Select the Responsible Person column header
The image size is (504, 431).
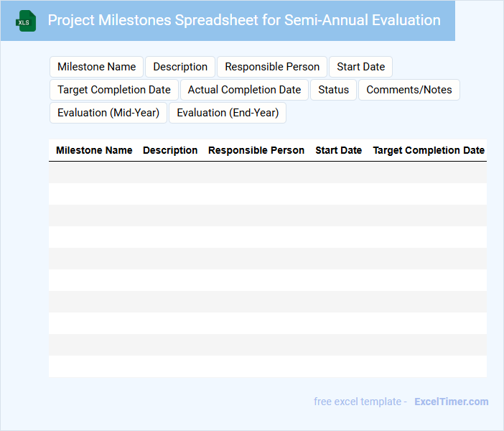(256, 150)
